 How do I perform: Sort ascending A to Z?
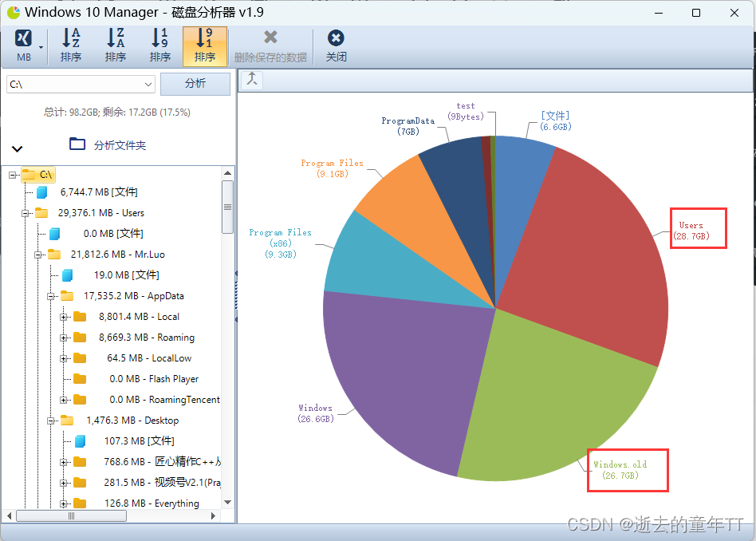[71, 45]
